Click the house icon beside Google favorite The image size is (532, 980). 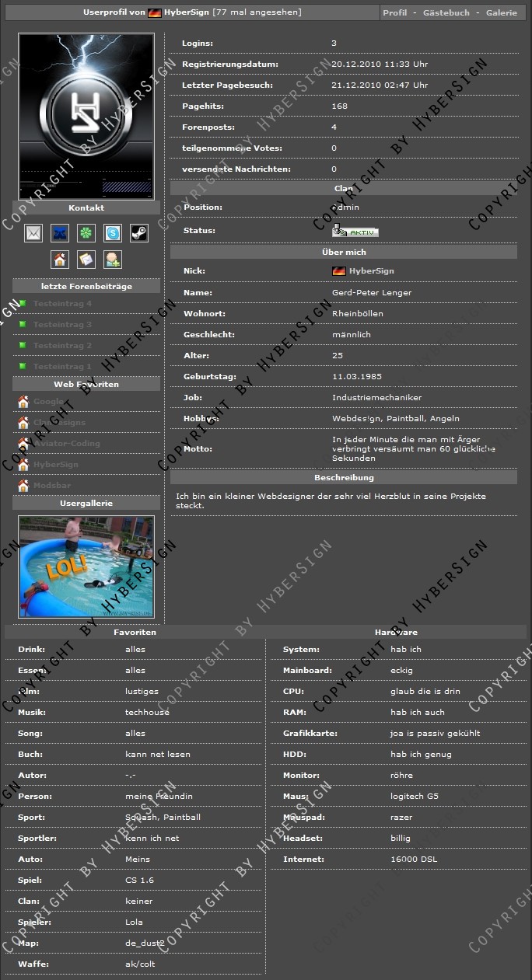click(x=23, y=402)
